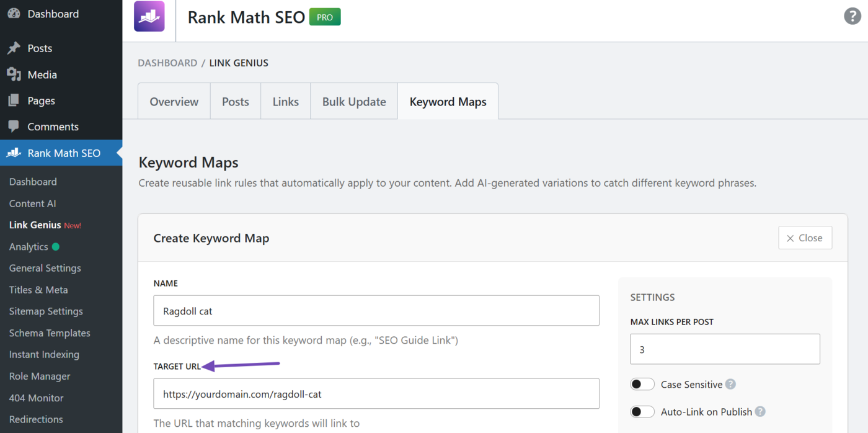This screenshot has height=433, width=868.
Task: Open General Settings submenu
Action: tap(45, 268)
